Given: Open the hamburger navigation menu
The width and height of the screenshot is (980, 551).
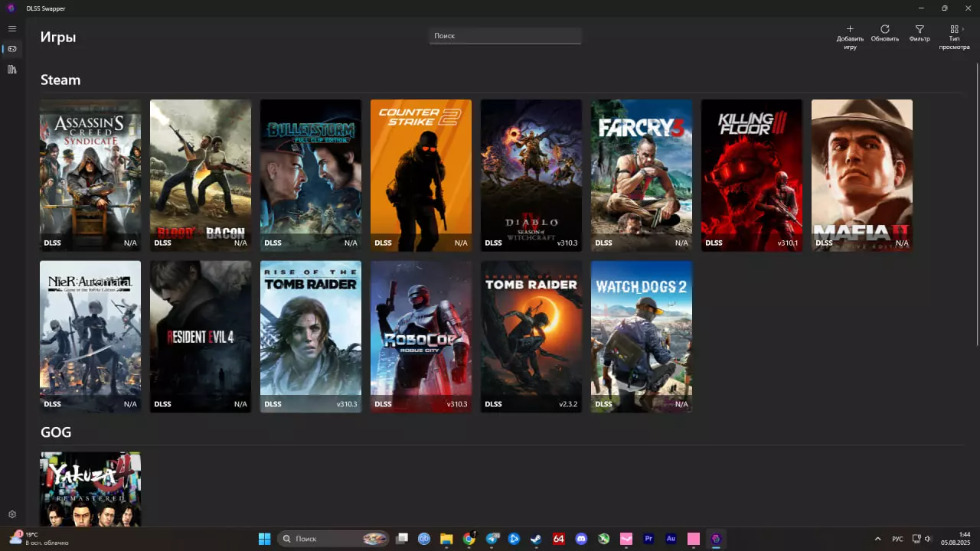Looking at the screenshot, I should point(11,28).
